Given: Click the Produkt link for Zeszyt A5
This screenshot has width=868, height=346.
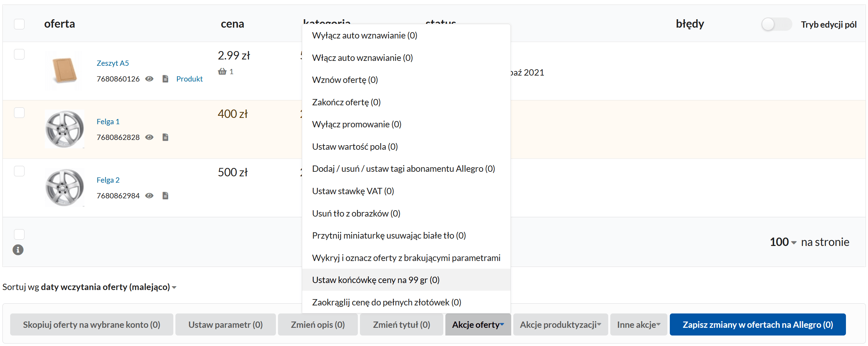Looking at the screenshot, I should pyautogui.click(x=189, y=79).
